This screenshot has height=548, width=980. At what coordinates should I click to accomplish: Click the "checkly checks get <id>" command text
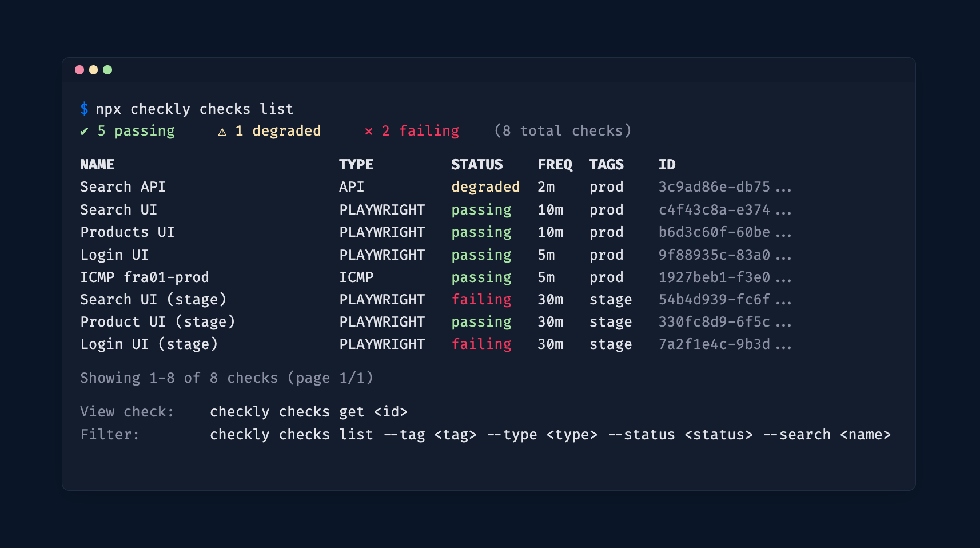pyautogui.click(x=309, y=411)
